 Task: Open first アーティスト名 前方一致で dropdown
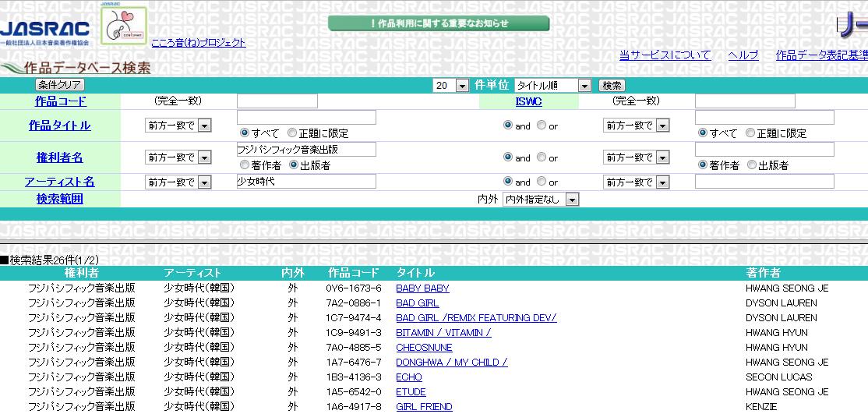pos(178,182)
